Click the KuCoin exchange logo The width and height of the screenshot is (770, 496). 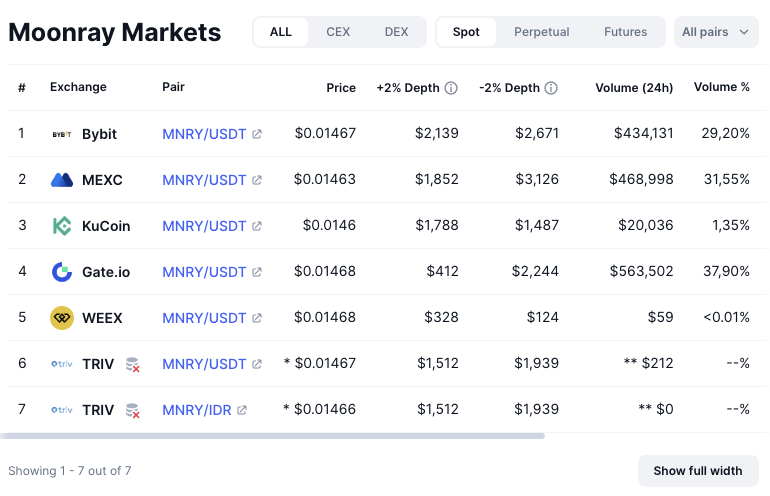(x=62, y=226)
